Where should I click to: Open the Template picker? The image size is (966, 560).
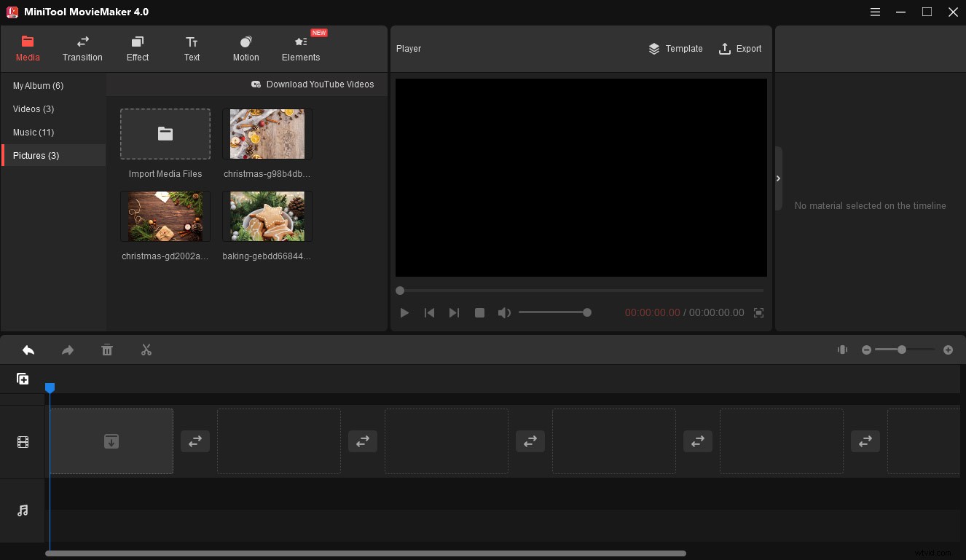675,49
